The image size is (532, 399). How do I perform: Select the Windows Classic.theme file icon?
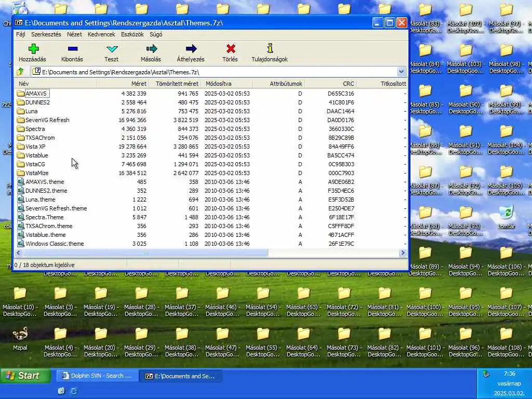click(21, 243)
